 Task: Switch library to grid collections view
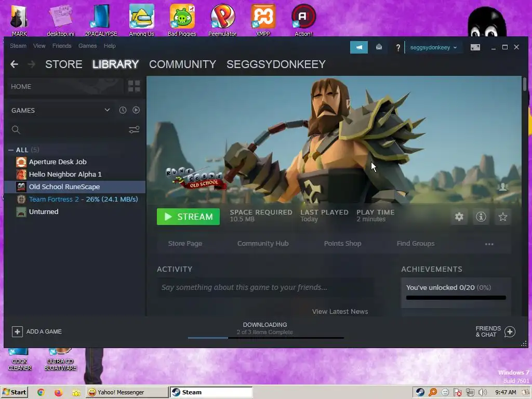tap(134, 86)
